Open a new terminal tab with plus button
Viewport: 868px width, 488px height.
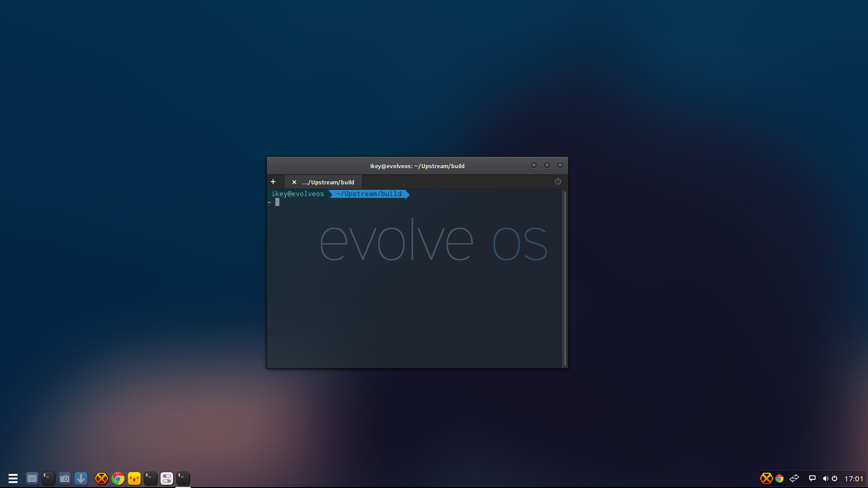(x=273, y=182)
